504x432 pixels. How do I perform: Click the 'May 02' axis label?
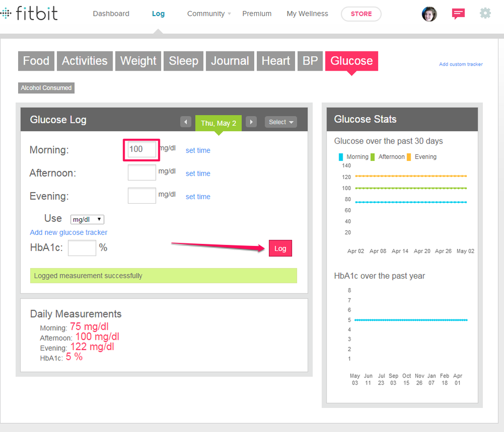tap(466, 251)
